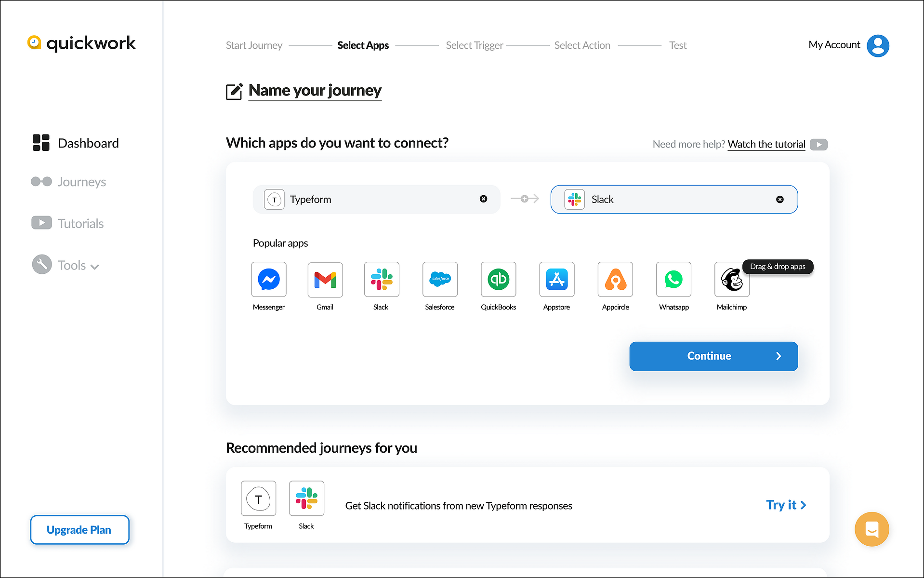Click the tutorial video play icon
The width and height of the screenshot is (924, 578).
(818, 145)
